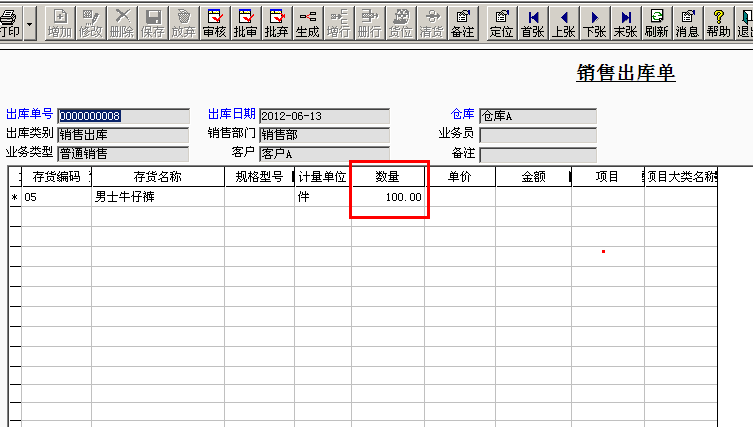Click the Save (保存) toolbar button
The height and width of the screenshot is (427, 753).
click(x=153, y=23)
